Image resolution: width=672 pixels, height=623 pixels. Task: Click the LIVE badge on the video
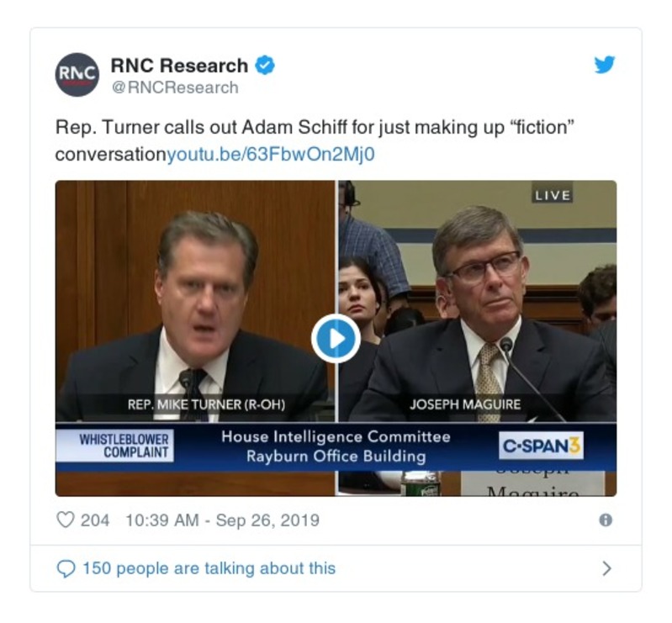click(x=552, y=195)
